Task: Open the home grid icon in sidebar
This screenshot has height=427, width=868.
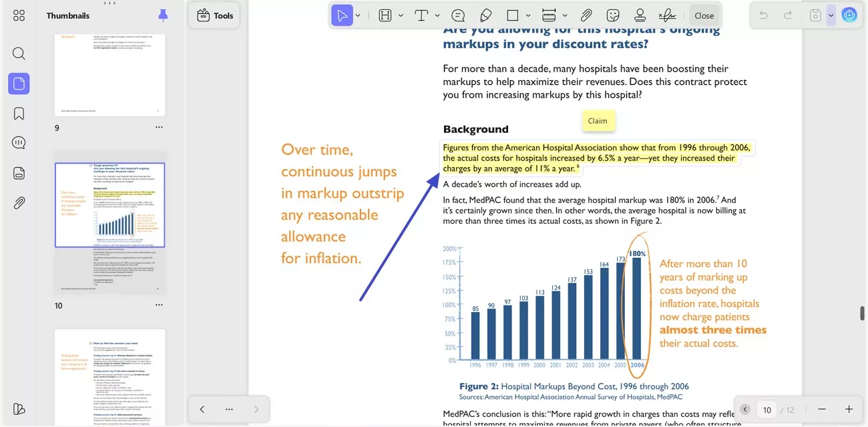Action: click(19, 15)
